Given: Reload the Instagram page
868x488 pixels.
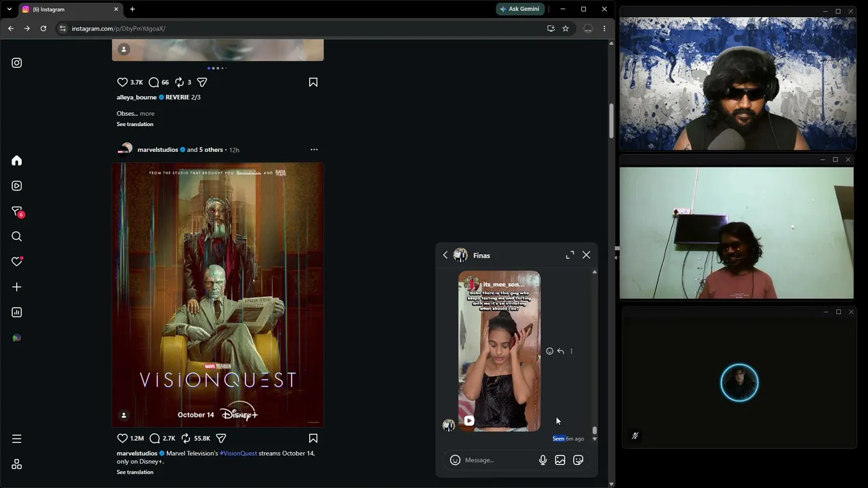Looking at the screenshot, I should pyautogui.click(x=43, y=28).
